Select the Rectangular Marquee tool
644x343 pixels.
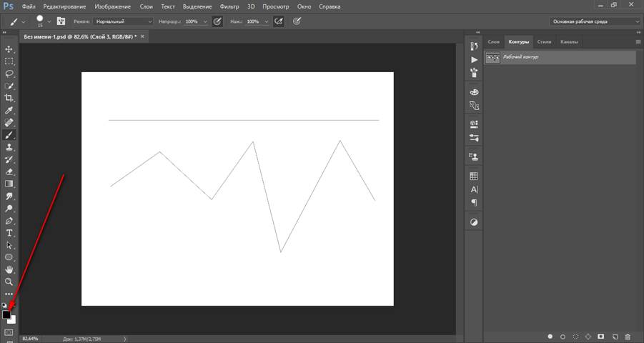point(9,61)
